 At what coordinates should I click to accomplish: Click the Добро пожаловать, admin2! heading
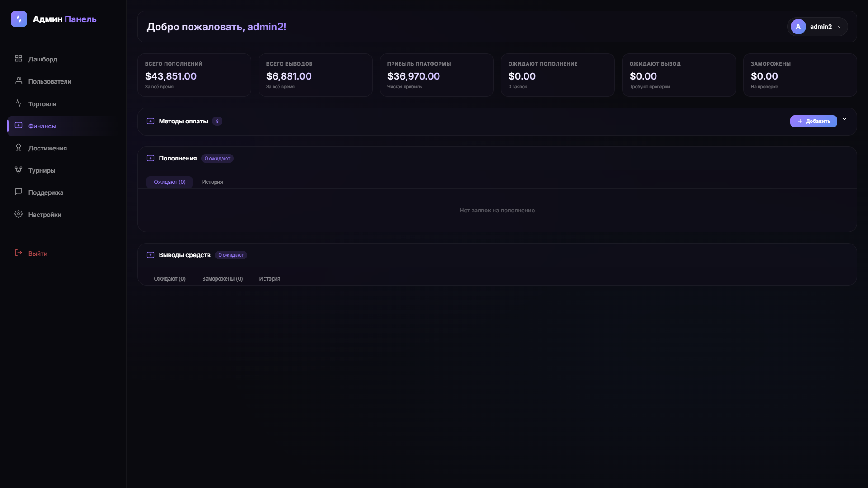tap(217, 27)
